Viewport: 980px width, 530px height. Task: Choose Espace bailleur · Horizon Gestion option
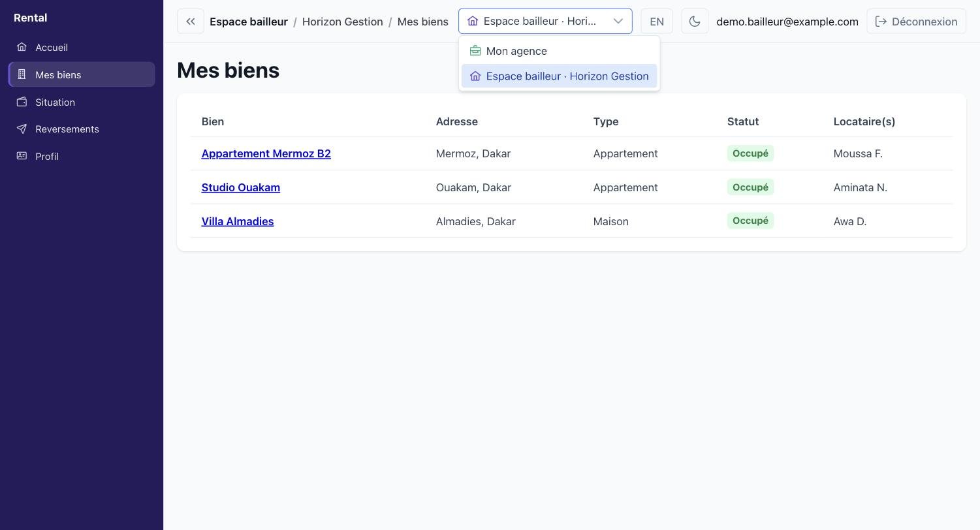click(559, 76)
